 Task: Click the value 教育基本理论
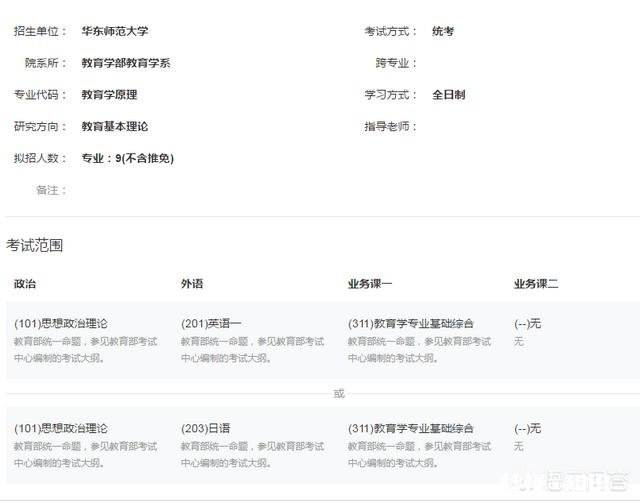(115, 127)
